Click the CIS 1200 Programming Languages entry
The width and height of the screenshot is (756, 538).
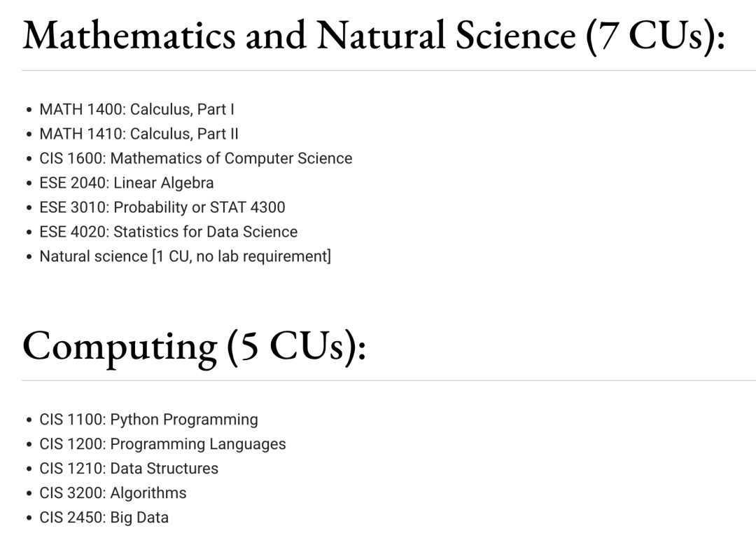pyautogui.click(x=162, y=444)
